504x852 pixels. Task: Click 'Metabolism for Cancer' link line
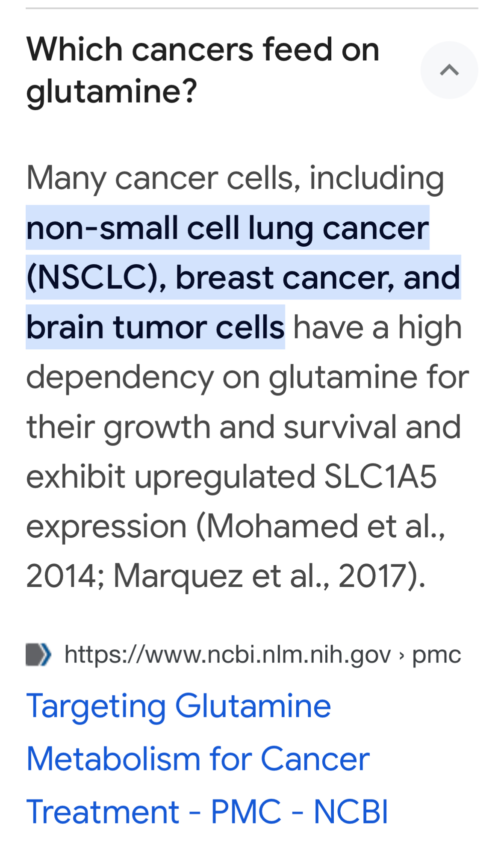pos(198,759)
